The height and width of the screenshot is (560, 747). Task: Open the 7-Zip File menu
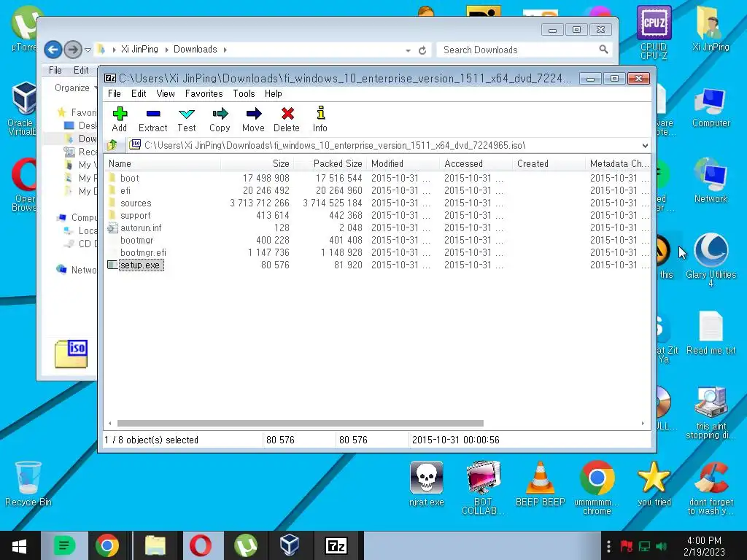click(x=115, y=94)
